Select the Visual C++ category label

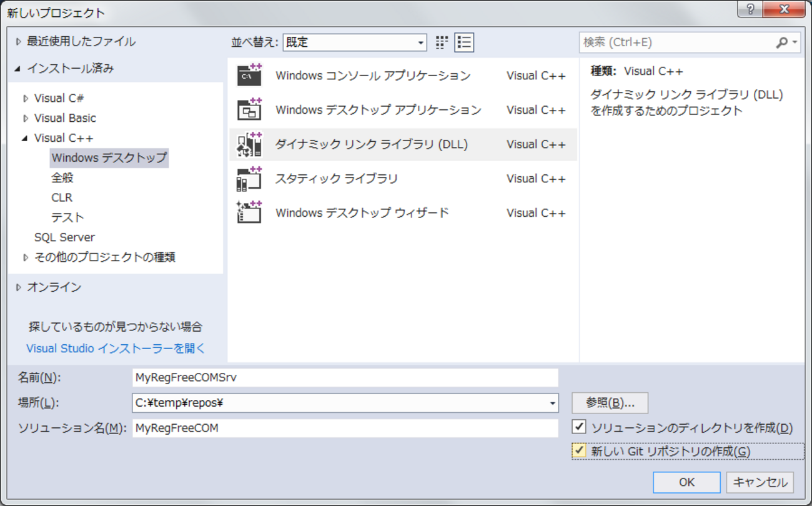[x=64, y=138]
